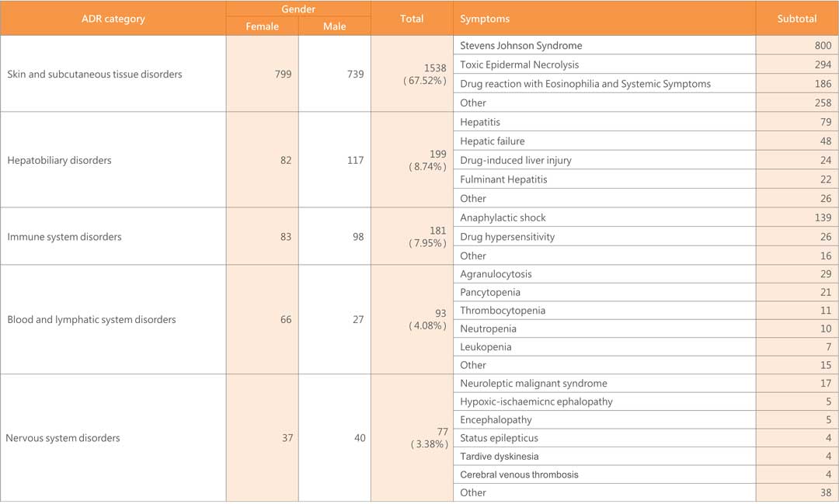Select the Immune system disorders label
This screenshot has height=504, width=839.
pyautogui.click(x=65, y=236)
